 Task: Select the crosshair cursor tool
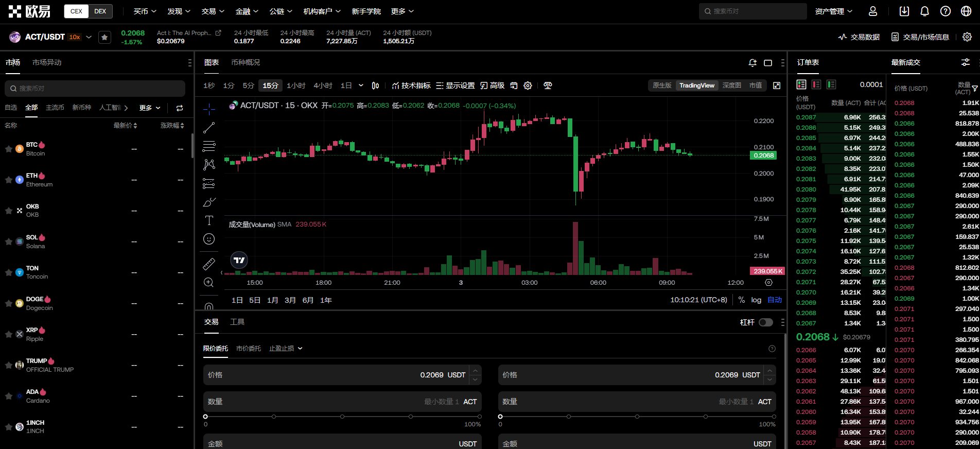point(209,109)
